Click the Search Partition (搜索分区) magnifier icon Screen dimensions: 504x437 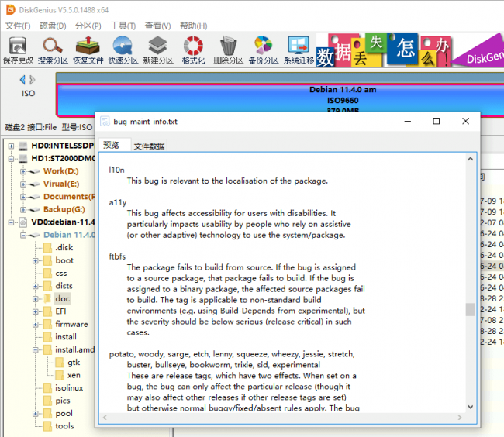(x=53, y=50)
